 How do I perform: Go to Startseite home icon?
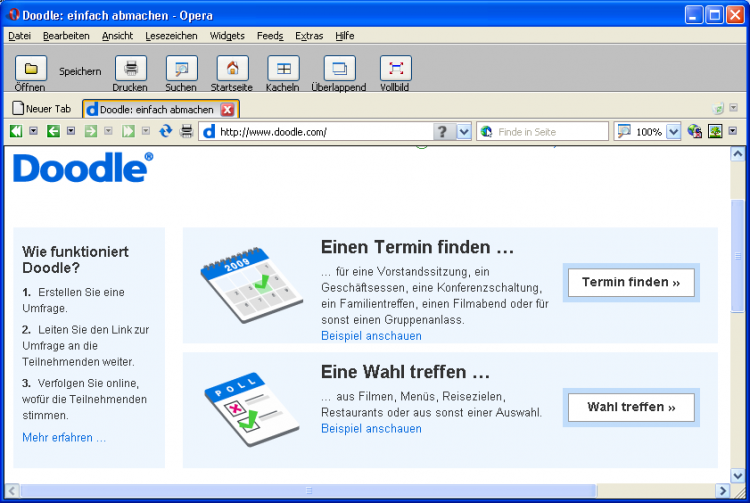coord(232,69)
